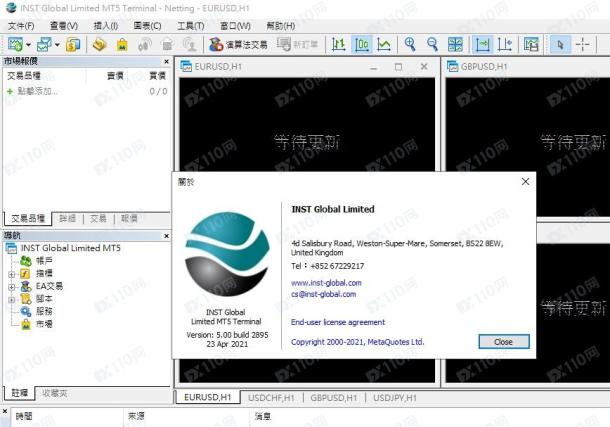Switch to bar chart view

(x=338, y=44)
